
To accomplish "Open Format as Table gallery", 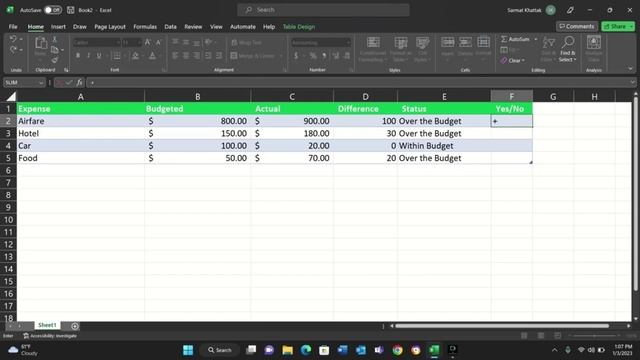I will pos(400,49).
